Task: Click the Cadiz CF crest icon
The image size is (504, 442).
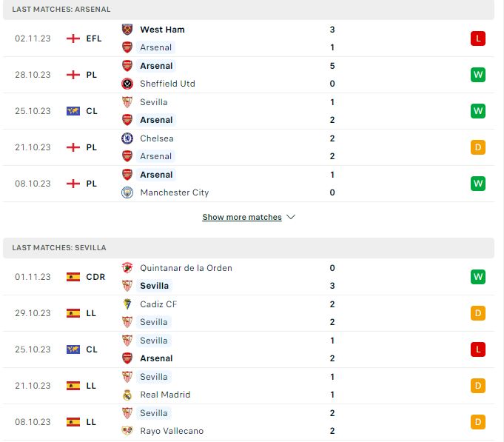Action: [127, 304]
